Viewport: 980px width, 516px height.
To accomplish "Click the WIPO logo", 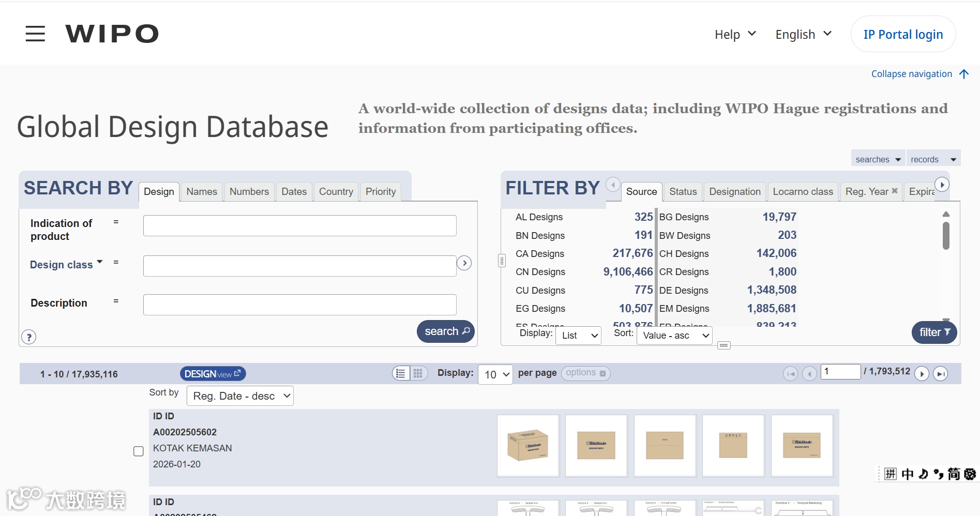I will click(x=112, y=34).
